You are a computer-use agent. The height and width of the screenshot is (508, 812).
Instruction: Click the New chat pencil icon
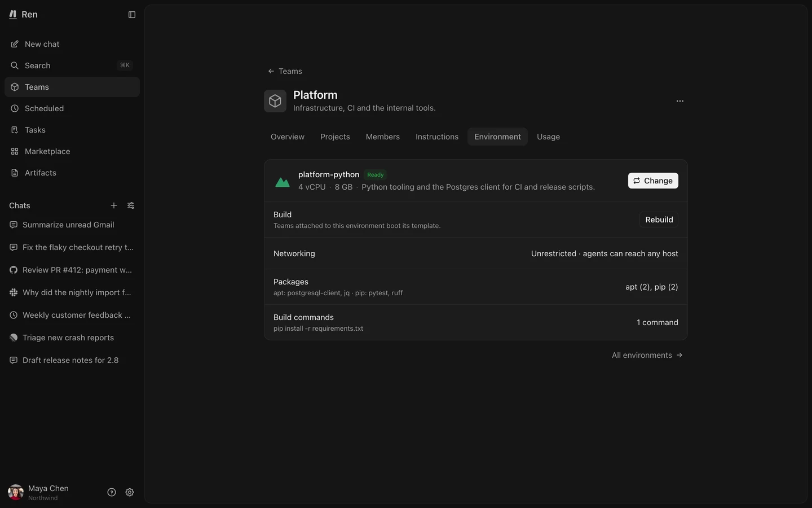tap(15, 44)
